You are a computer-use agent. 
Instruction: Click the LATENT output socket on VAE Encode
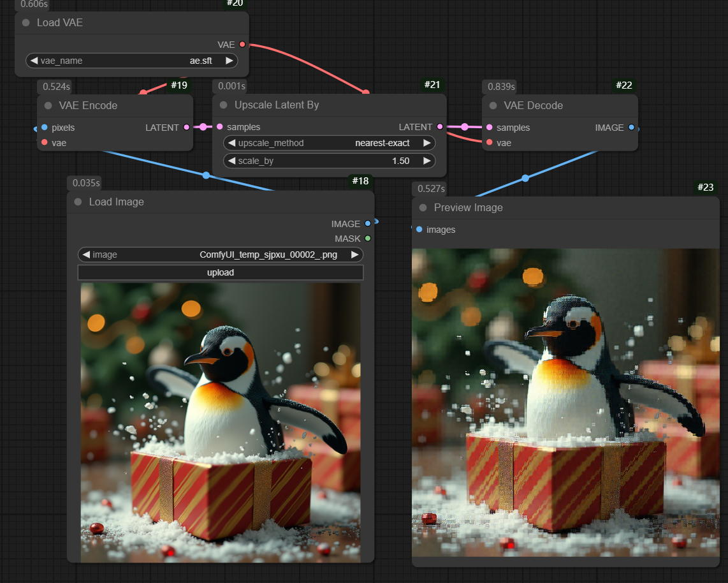pos(186,128)
